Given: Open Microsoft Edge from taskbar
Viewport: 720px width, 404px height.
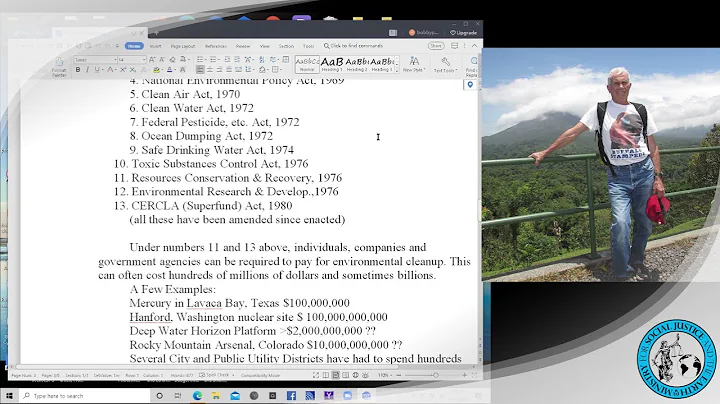Looking at the screenshot, I should pos(197,396).
